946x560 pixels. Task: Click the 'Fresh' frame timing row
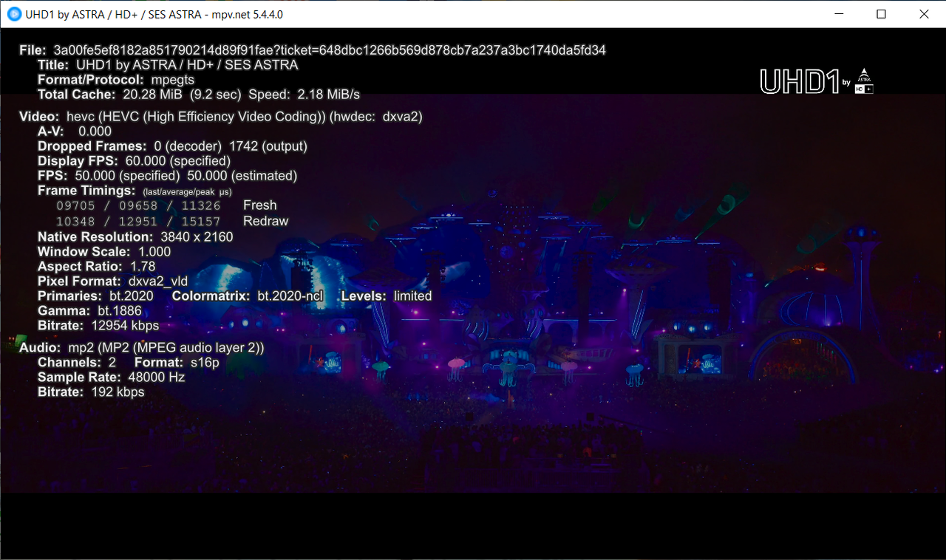tap(166, 205)
